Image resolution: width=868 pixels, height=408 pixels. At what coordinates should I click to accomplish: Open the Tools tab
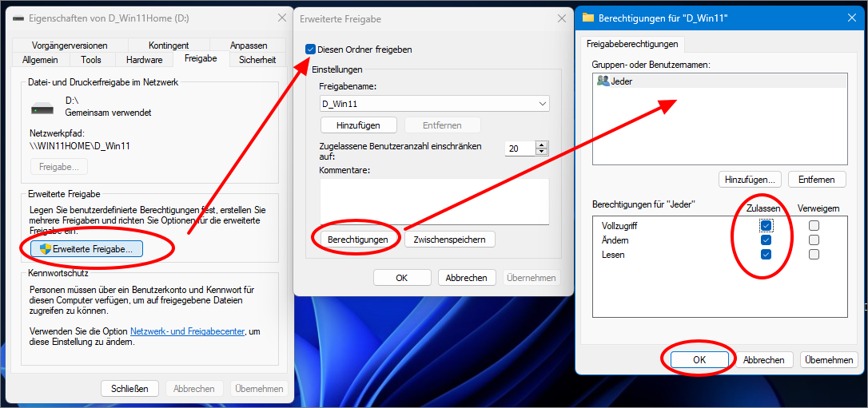point(91,60)
